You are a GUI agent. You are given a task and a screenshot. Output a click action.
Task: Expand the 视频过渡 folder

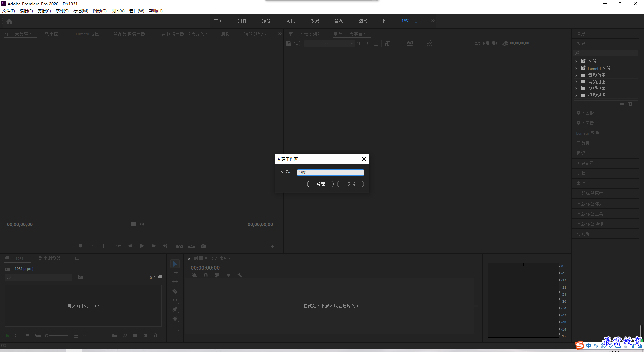(x=576, y=95)
